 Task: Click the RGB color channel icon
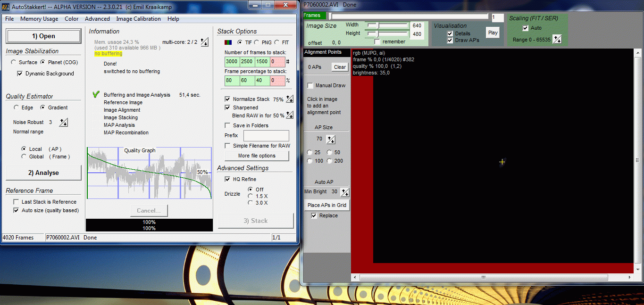228,42
